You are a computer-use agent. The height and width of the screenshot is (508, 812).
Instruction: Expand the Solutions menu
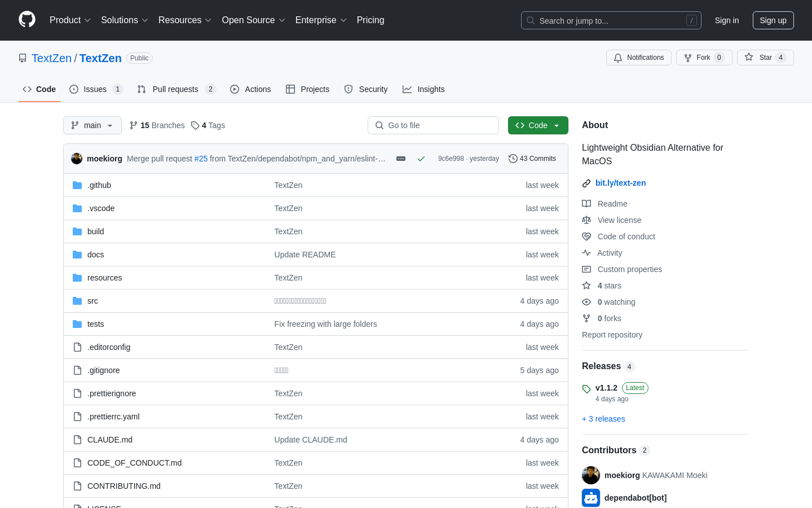tap(125, 20)
